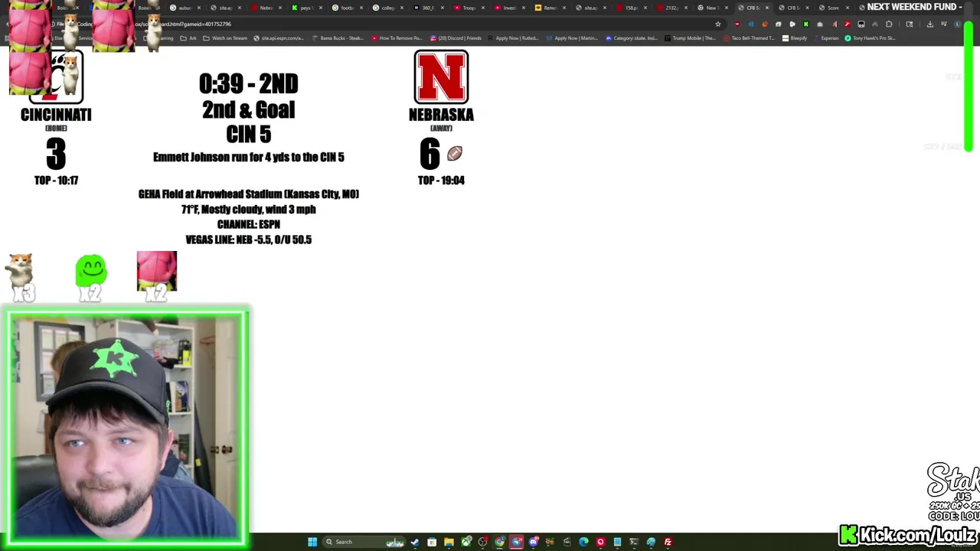Open Google Chrome from the taskbar
This screenshot has width=980, height=551.
pos(500,542)
